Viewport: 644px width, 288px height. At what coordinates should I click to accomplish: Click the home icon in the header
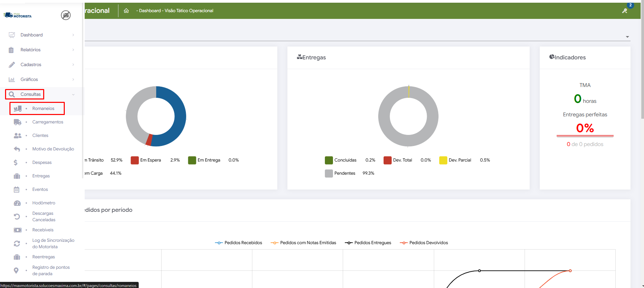tap(126, 11)
